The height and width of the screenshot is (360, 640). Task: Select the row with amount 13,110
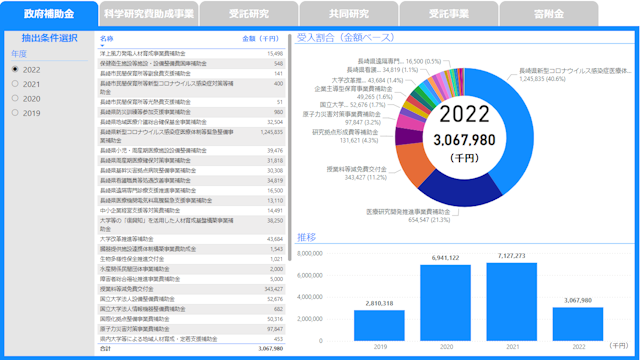[x=191, y=200]
